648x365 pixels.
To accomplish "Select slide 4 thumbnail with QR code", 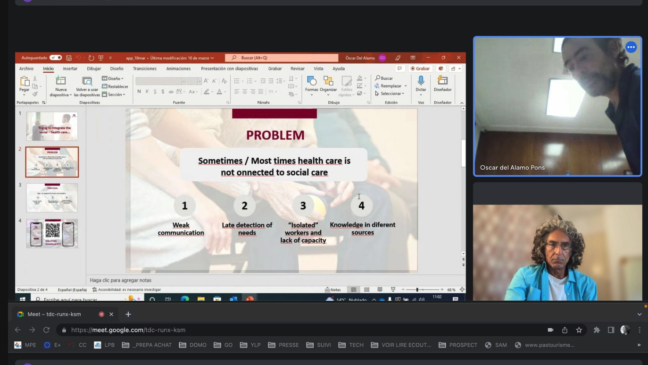I will [x=52, y=234].
